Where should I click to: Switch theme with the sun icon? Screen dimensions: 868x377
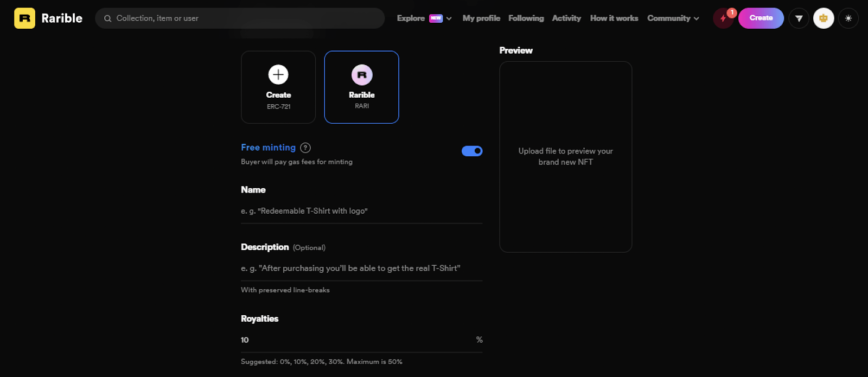click(848, 18)
